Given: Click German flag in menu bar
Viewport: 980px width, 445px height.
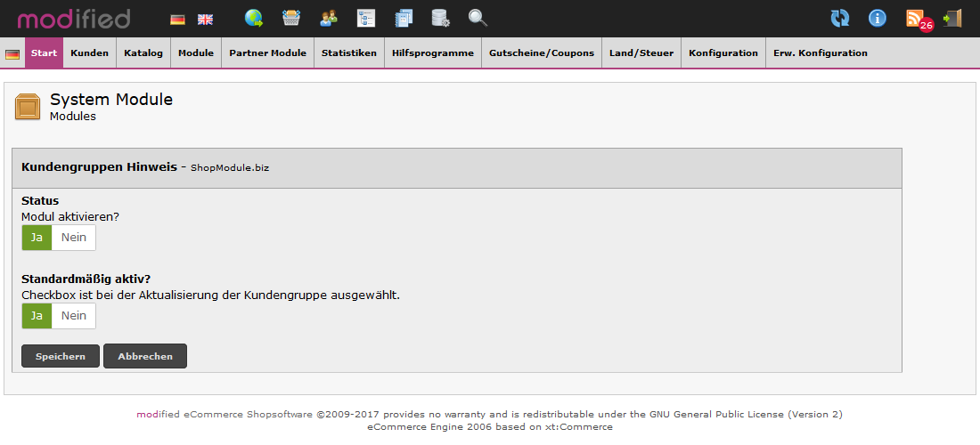Looking at the screenshot, I should coord(12,54).
